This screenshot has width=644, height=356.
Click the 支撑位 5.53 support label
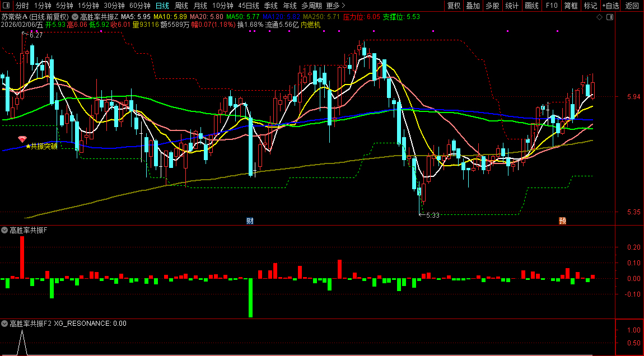click(402, 17)
